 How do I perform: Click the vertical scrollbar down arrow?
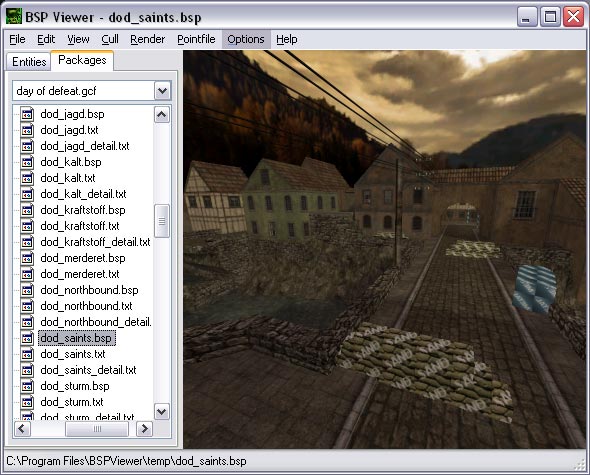tap(162, 411)
